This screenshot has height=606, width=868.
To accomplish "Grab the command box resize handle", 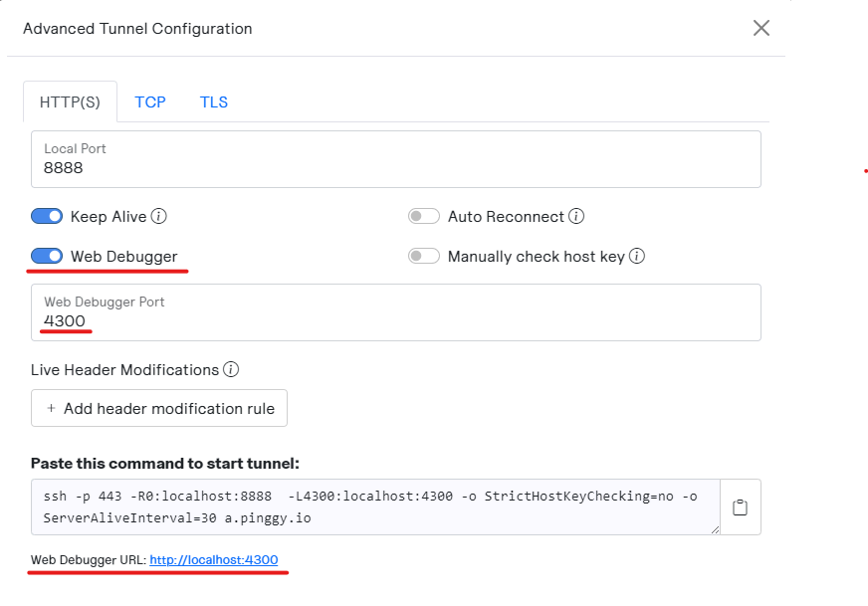I will pos(715,529).
